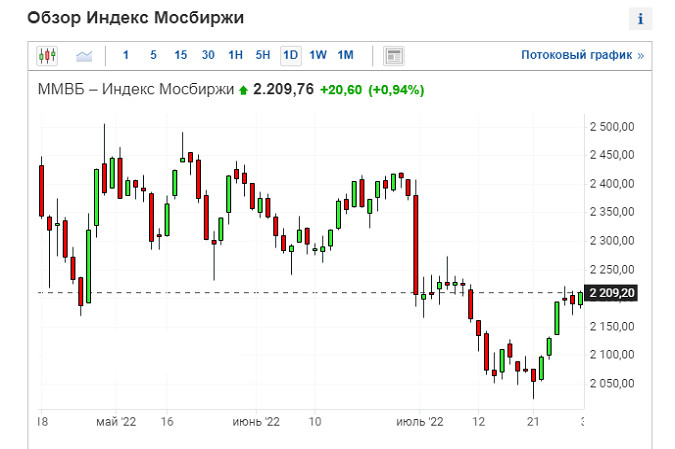Click the green up arrow beside the price

pos(242,90)
